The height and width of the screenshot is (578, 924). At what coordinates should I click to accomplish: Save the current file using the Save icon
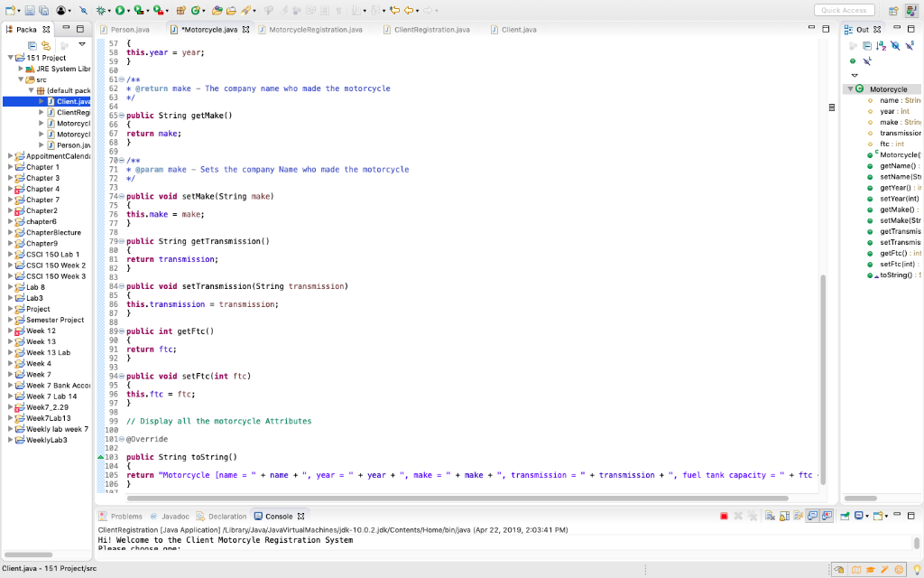click(30, 11)
